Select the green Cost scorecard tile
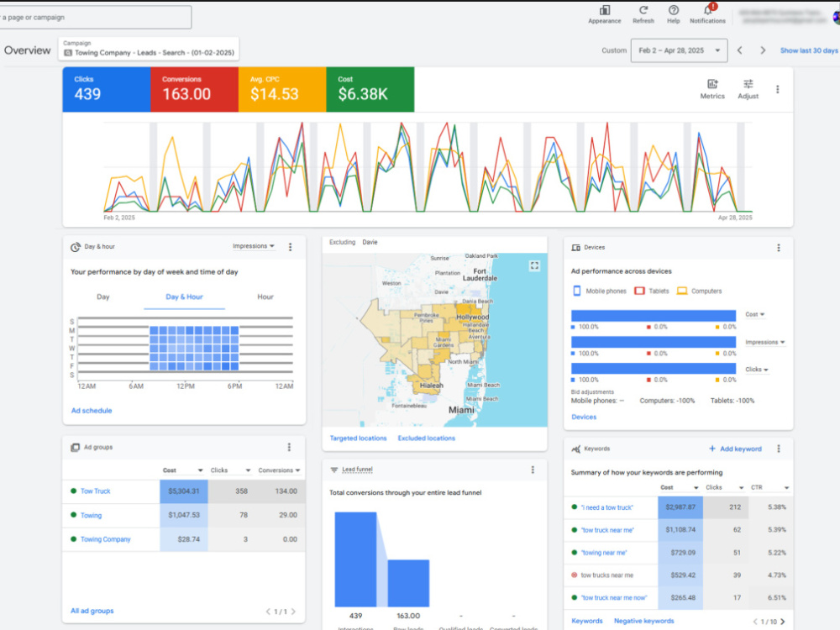The width and height of the screenshot is (840, 630). (370, 90)
